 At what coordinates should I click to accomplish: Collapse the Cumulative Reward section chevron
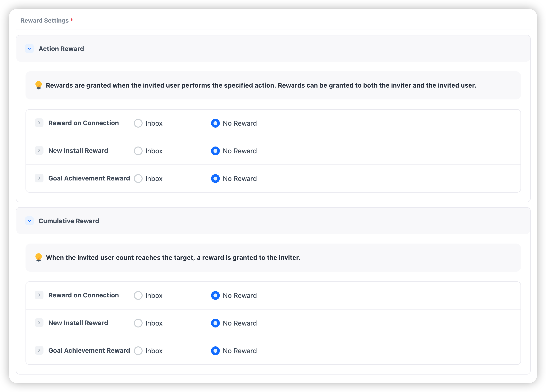pos(29,221)
